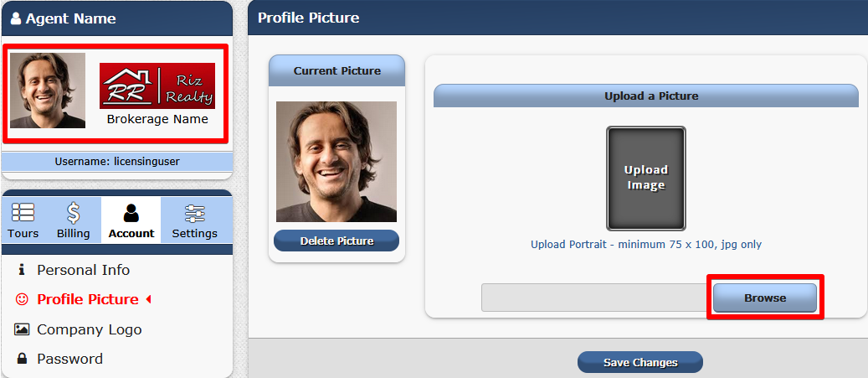Click the Agent Name user icon
868x378 pixels.
[x=15, y=18]
